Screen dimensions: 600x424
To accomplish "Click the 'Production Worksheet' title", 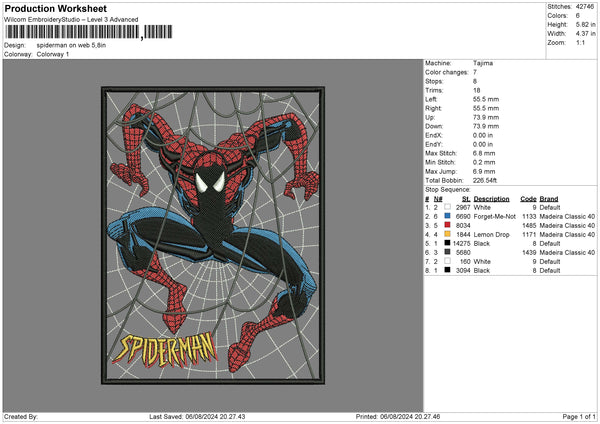I will coord(56,8).
